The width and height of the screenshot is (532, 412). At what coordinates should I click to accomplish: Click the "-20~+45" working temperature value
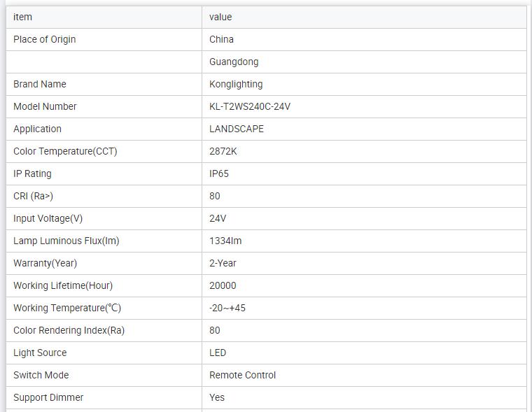click(227, 308)
